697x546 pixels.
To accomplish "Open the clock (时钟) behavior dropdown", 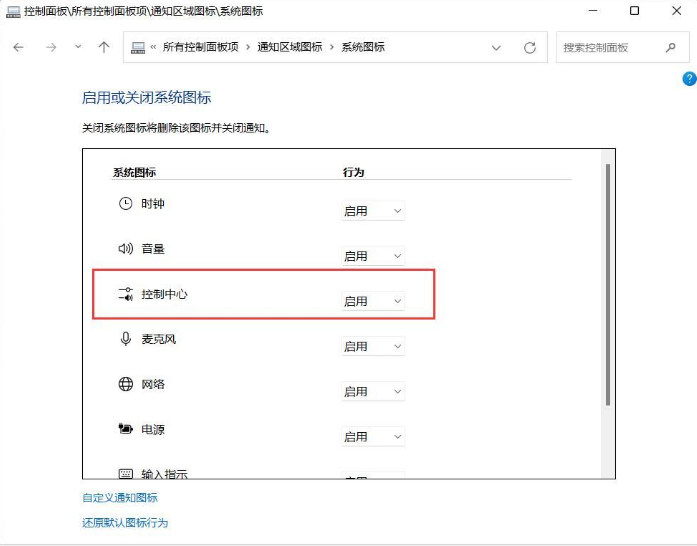I will coord(373,211).
